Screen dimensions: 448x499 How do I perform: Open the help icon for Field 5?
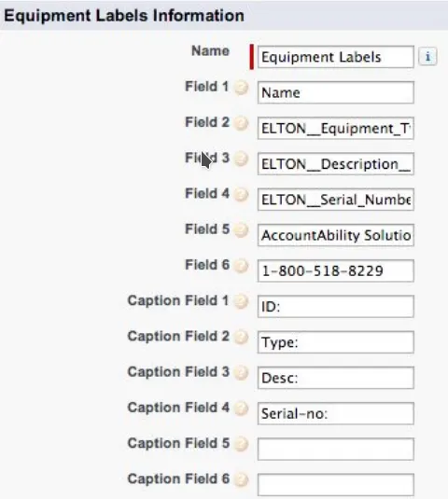pyautogui.click(x=241, y=230)
